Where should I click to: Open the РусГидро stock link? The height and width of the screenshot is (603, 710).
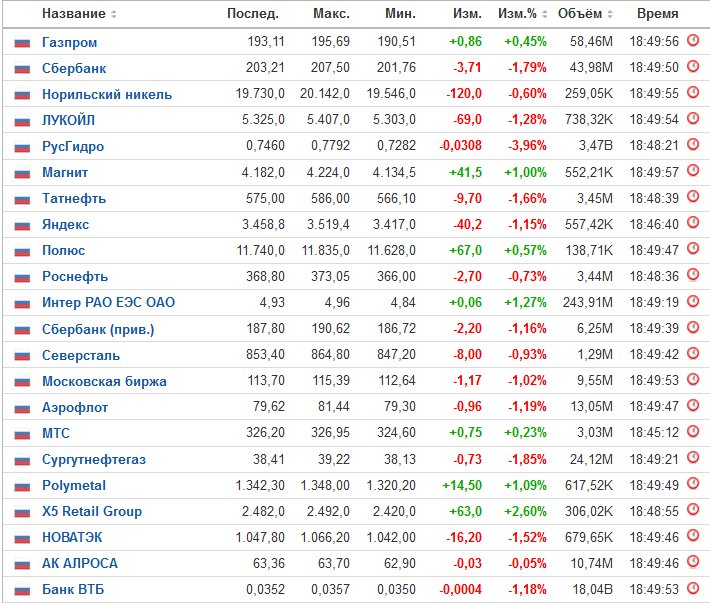[x=73, y=146]
